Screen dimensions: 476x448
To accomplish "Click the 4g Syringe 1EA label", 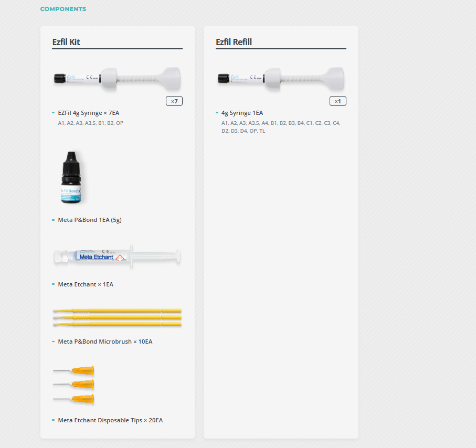I will pos(242,113).
